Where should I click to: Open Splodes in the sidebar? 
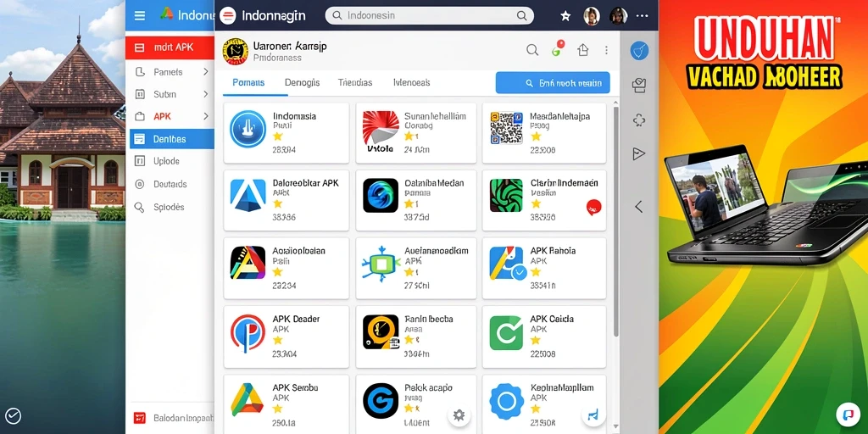(x=170, y=207)
